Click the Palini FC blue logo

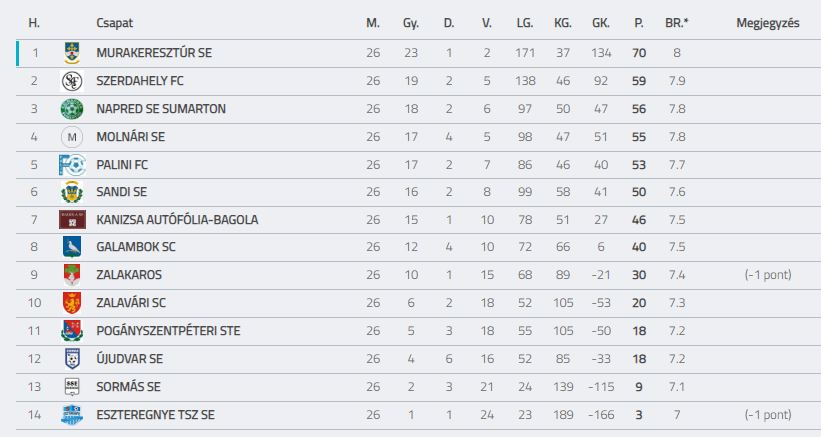(72, 165)
